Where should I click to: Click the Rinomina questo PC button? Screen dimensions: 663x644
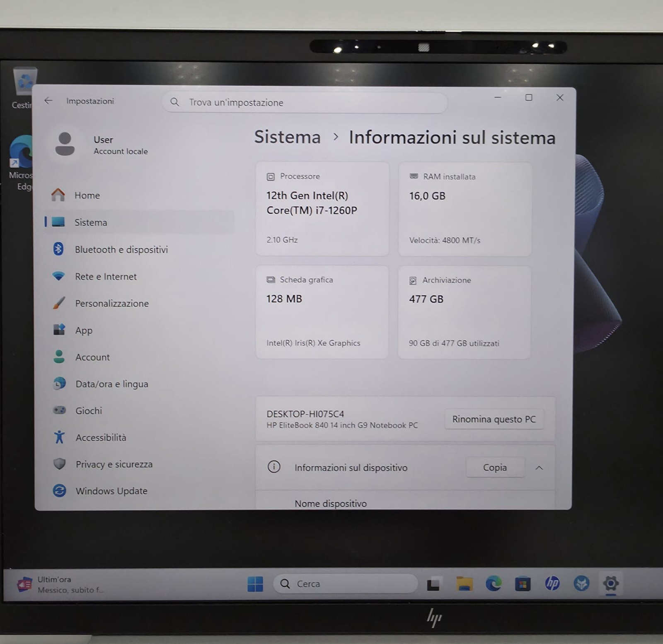click(494, 419)
